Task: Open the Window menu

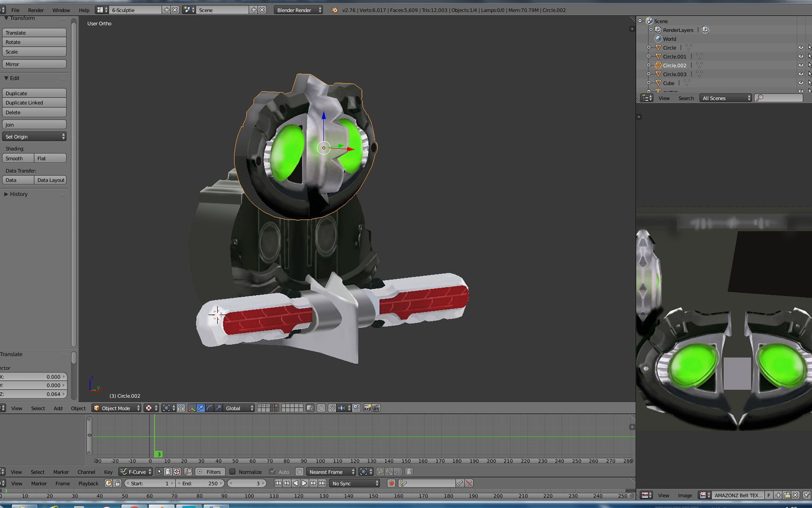Action: point(61,10)
